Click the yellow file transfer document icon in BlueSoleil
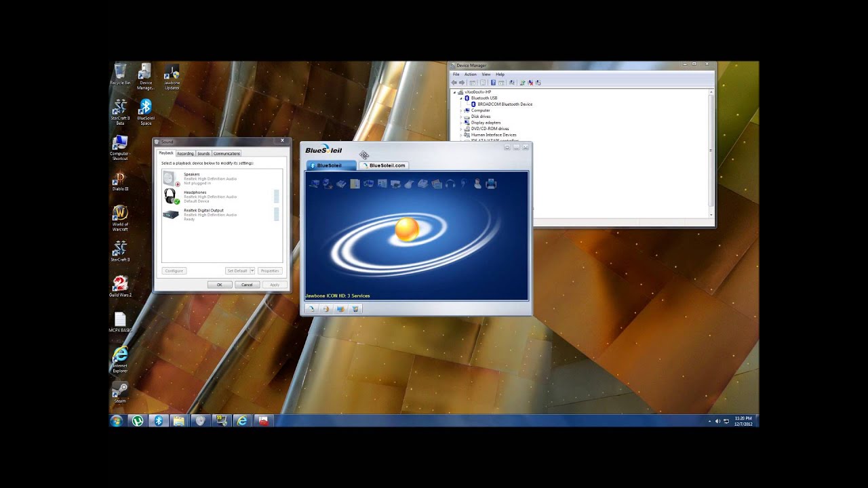The width and height of the screenshot is (868, 488). pyautogui.click(x=355, y=184)
